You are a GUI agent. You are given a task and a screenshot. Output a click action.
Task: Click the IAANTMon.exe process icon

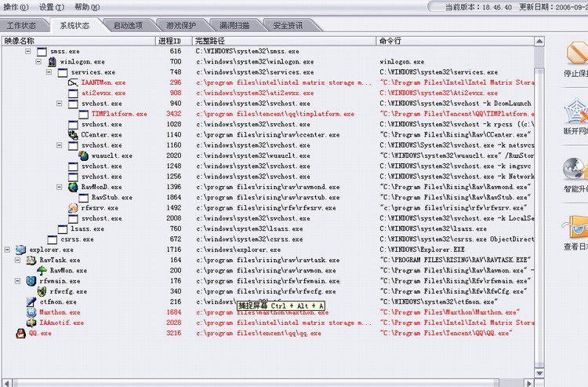coord(73,82)
